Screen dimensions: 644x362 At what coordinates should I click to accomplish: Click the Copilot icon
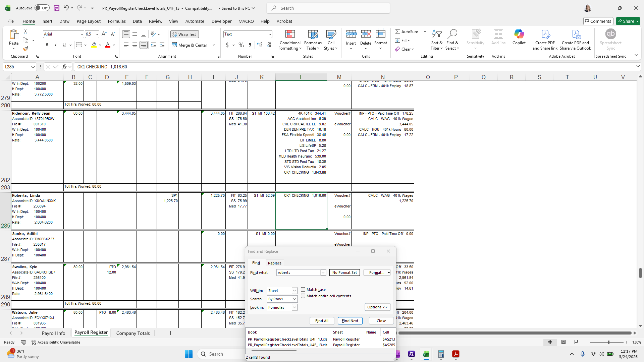519,37
